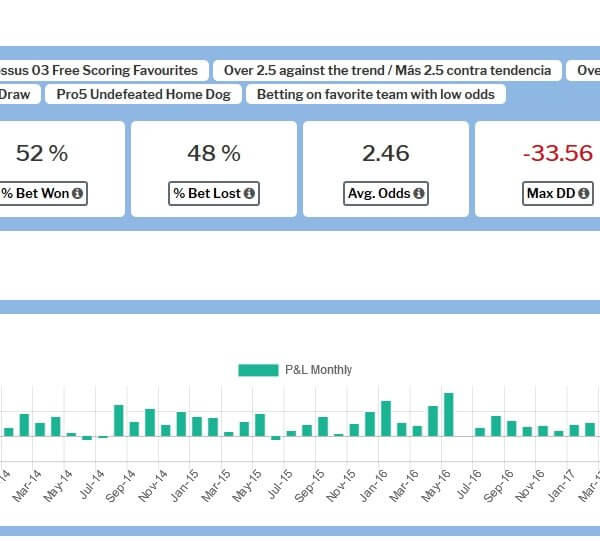Choose the Pro5 Undefeated Home Dog tag
This screenshot has width=600, height=541.
[143, 95]
